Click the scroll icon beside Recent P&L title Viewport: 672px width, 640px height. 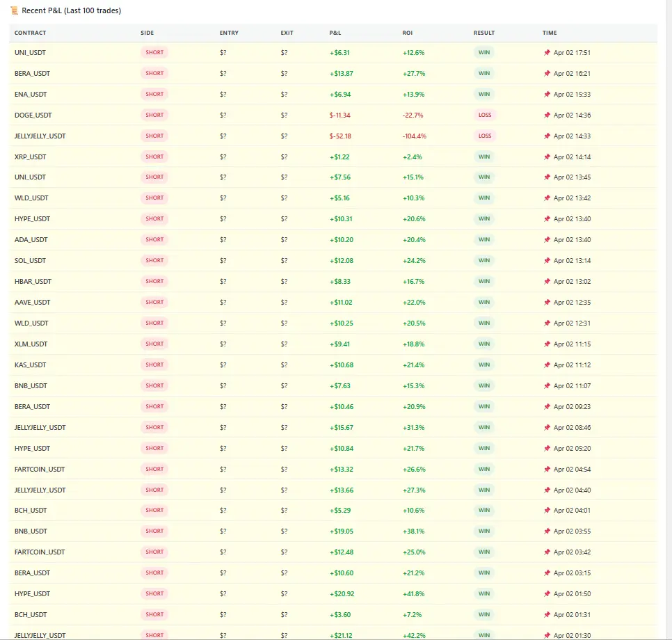pyautogui.click(x=14, y=10)
